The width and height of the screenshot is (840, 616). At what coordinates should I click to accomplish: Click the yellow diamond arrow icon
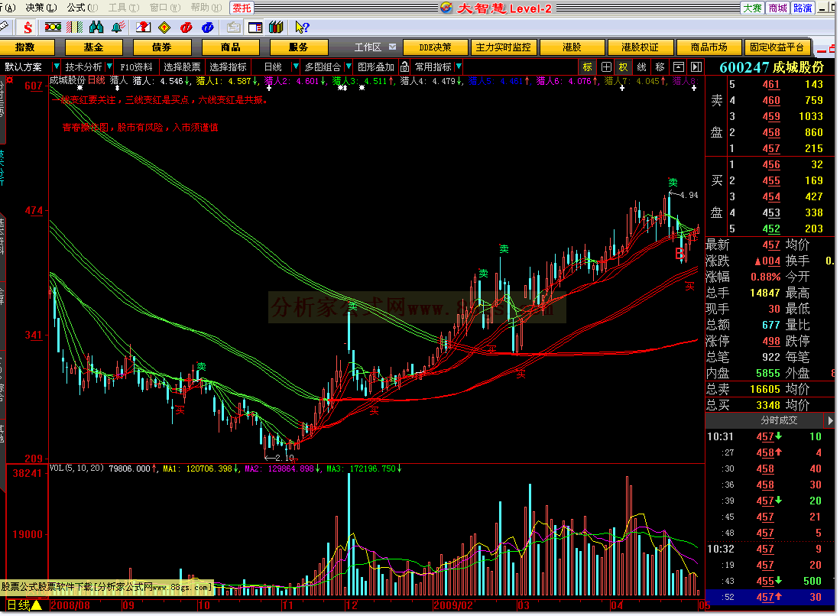(x=164, y=28)
